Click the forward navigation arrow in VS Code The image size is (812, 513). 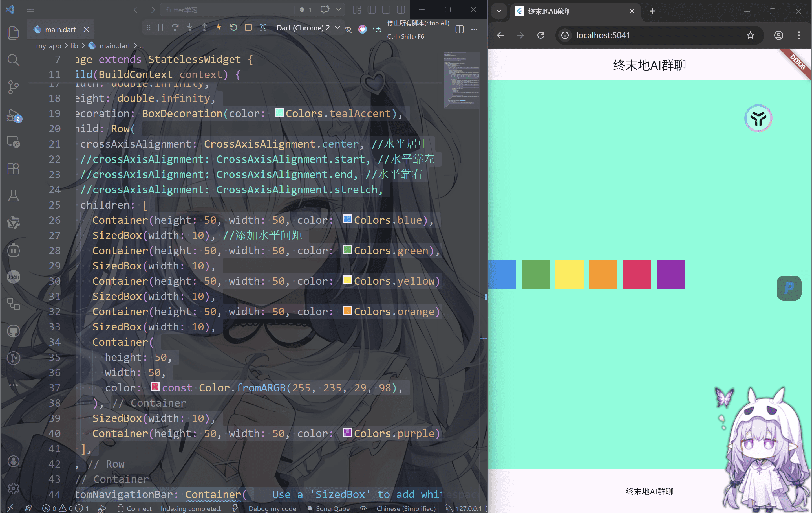(x=151, y=10)
